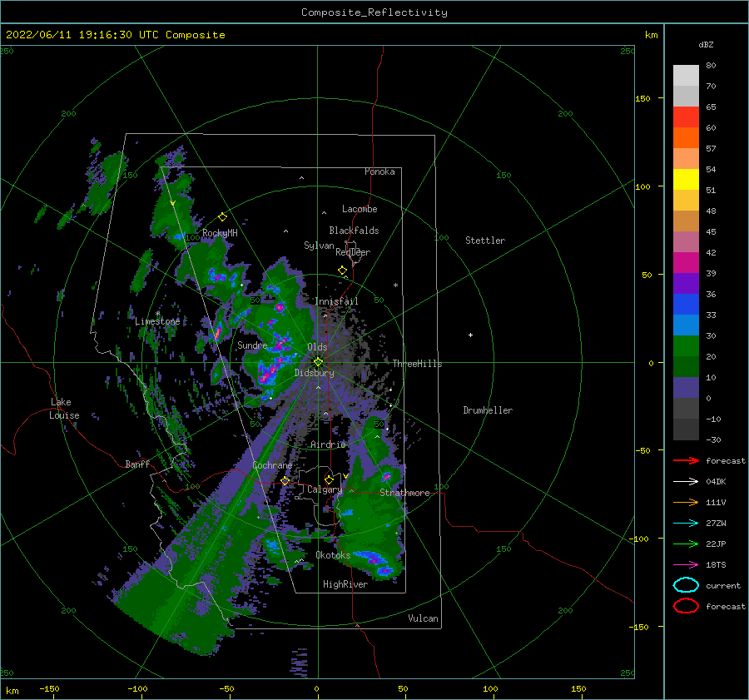The image size is (749, 700).
Task: Click the white asterisk marker above ThreeHills
Action: pyautogui.click(x=395, y=285)
